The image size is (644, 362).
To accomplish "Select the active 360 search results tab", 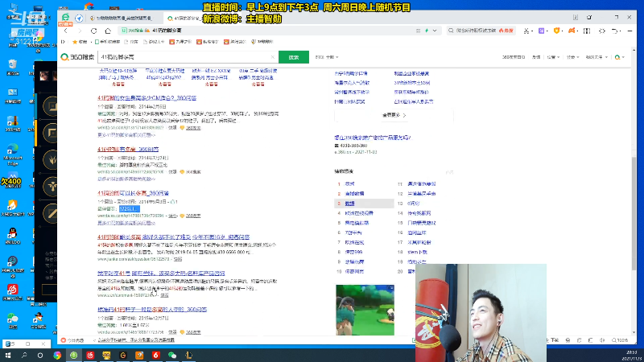I will tap(184, 18).
